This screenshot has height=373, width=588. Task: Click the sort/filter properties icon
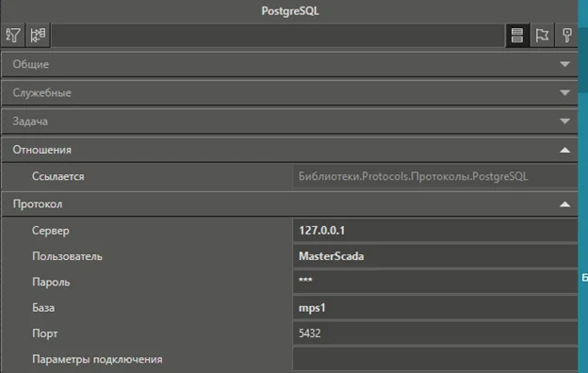coord(13,35)
